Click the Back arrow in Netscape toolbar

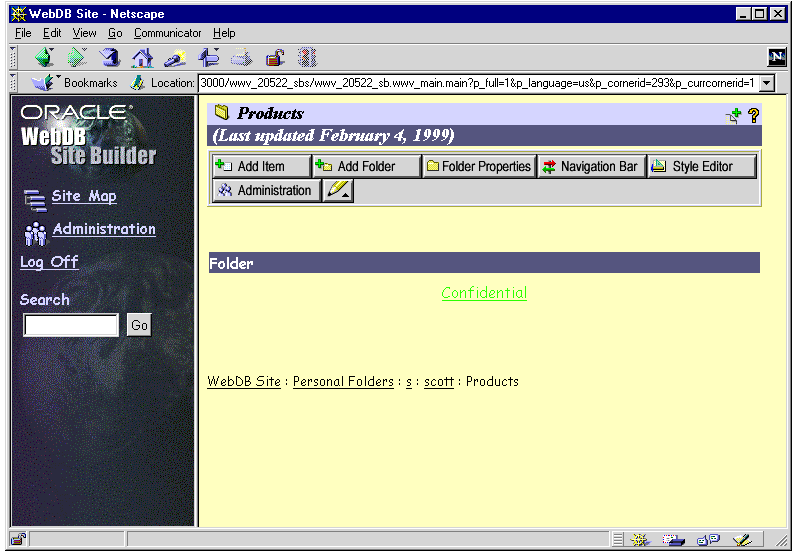click(x=43, y=58)
